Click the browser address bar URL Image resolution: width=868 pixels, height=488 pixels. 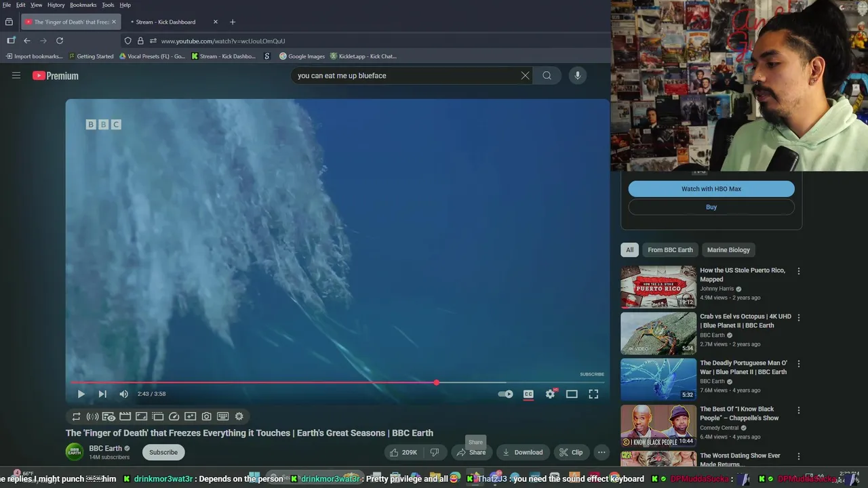pyautogui.click(x=223, y=41)
